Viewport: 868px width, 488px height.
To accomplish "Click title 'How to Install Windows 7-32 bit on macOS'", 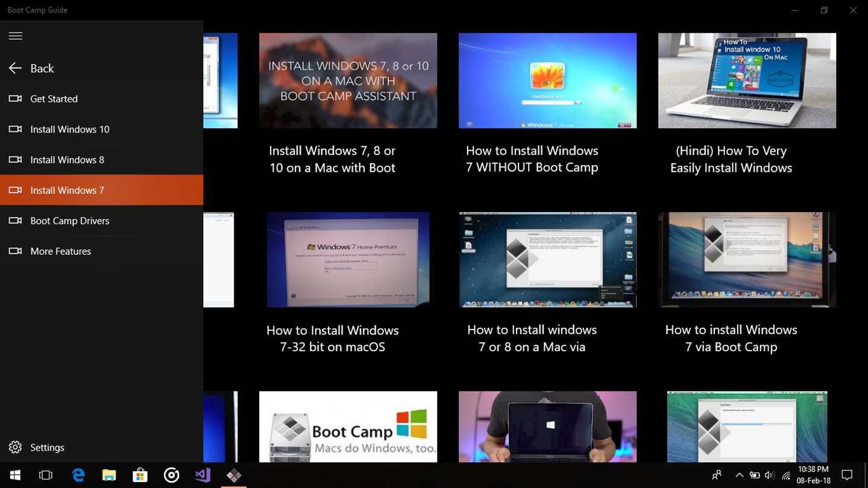I will [332, 339].
